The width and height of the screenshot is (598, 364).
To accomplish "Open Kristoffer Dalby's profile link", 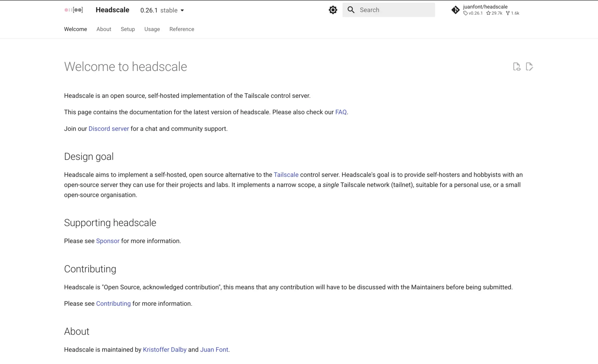I will (x=164, y=350).
